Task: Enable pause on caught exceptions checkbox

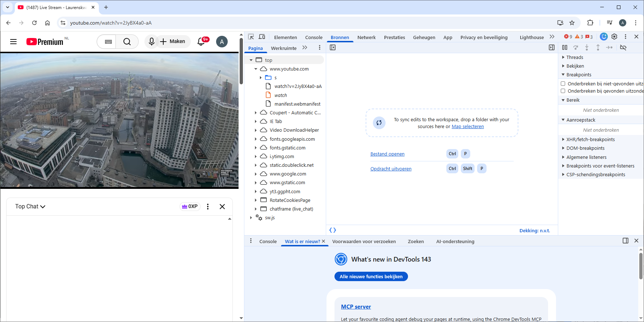Action: [x=563, y=91]
